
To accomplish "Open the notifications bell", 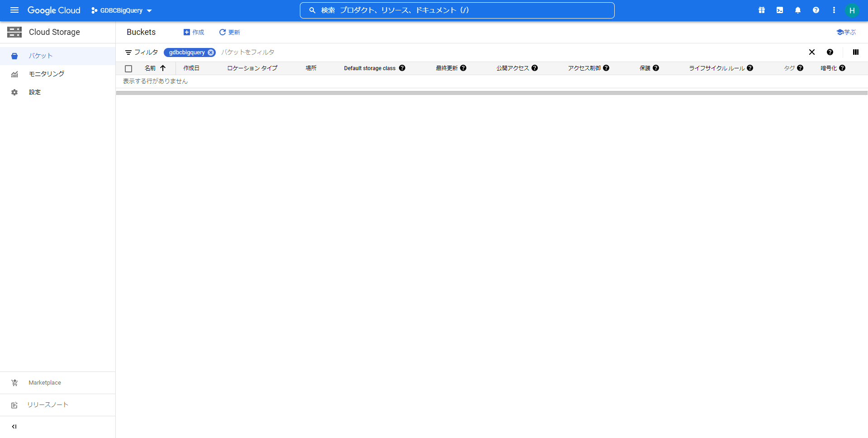I will click(x=798, y=10).
